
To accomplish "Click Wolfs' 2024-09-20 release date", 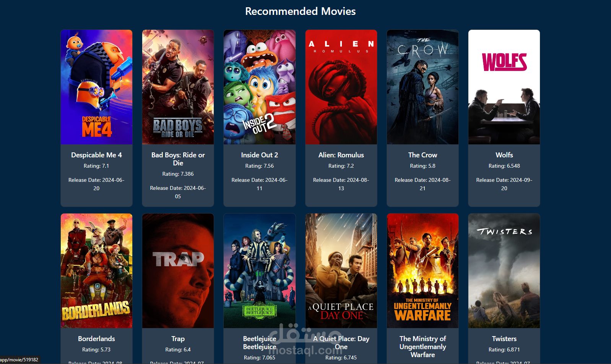I will point(504,184).
